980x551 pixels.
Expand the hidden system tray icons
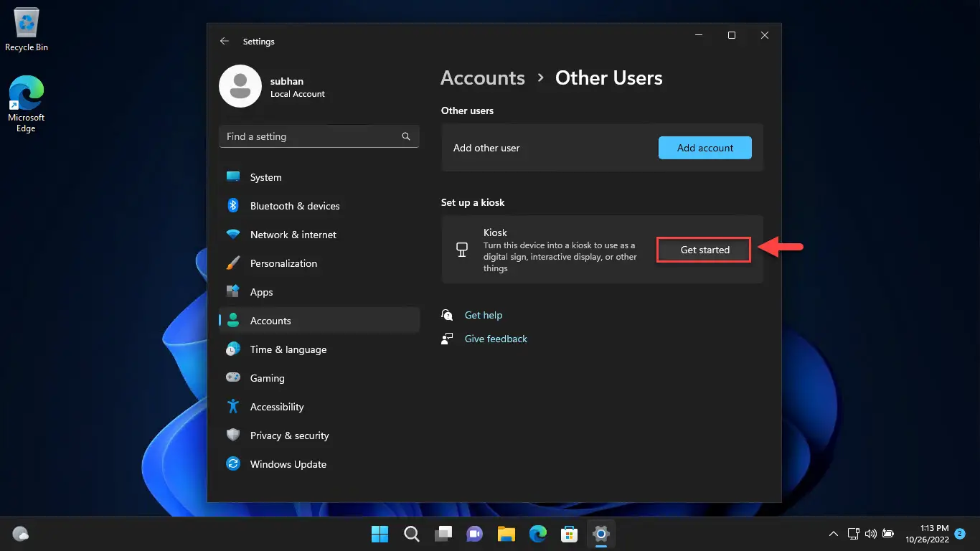coord(833,534)
